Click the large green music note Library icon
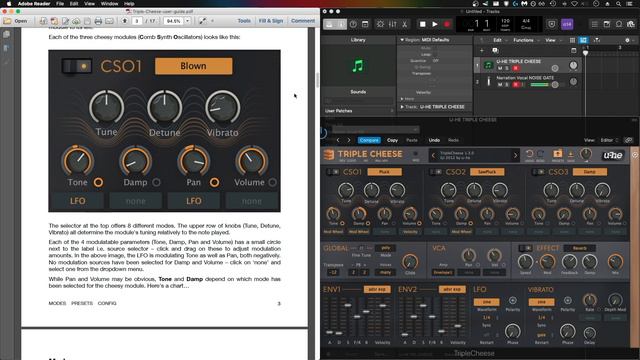The height and width of the screenshot is (360, 640). click(x=358, y=66)
